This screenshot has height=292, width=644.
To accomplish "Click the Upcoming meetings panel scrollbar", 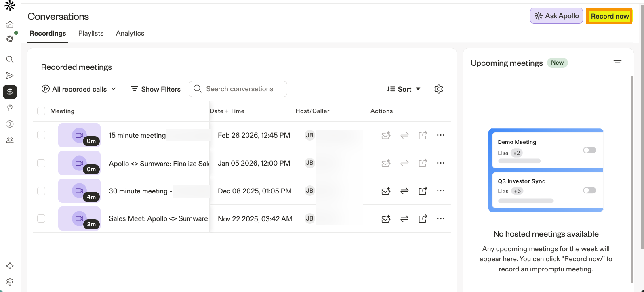I will pyautogui.click(x=632, y=179).
